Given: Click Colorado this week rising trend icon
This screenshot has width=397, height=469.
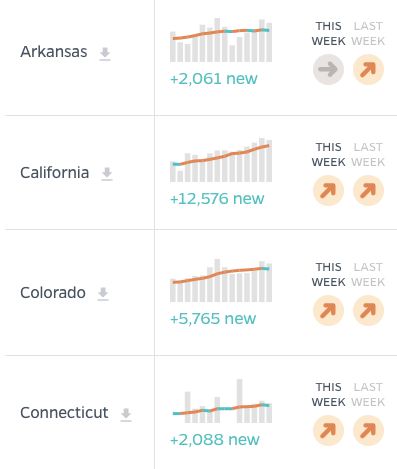Looking at the screenshot, I should point(328,310).
